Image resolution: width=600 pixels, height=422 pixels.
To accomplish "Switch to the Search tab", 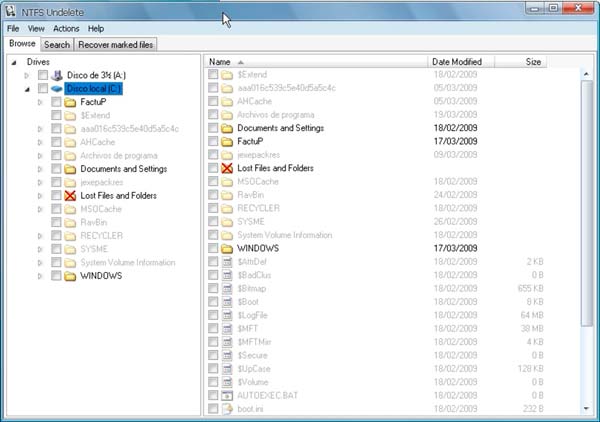I will tap(57, 45).
